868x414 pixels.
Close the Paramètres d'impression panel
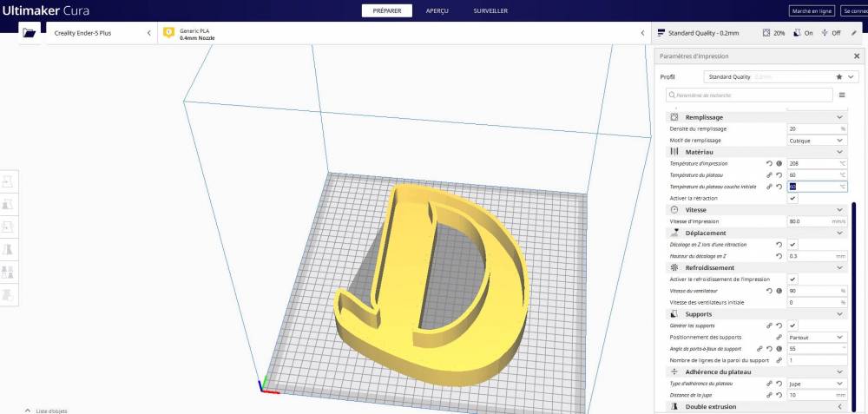(x=857, y=56)
